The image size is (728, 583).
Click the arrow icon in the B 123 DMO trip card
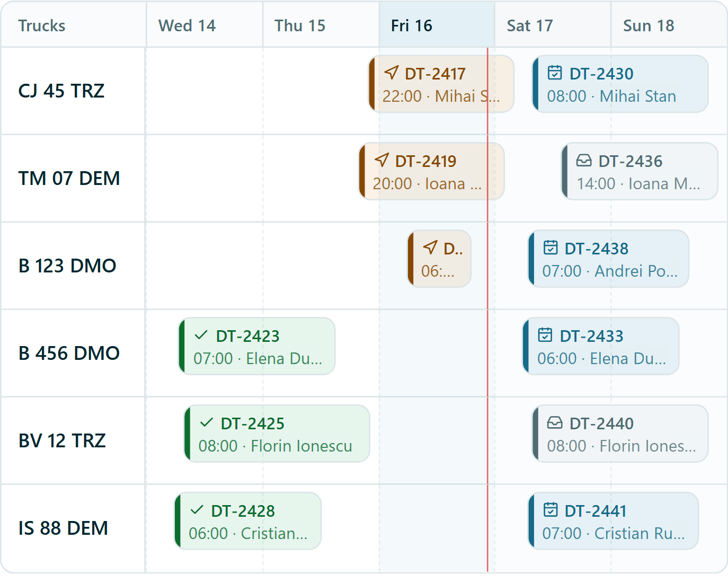(430, 248)
